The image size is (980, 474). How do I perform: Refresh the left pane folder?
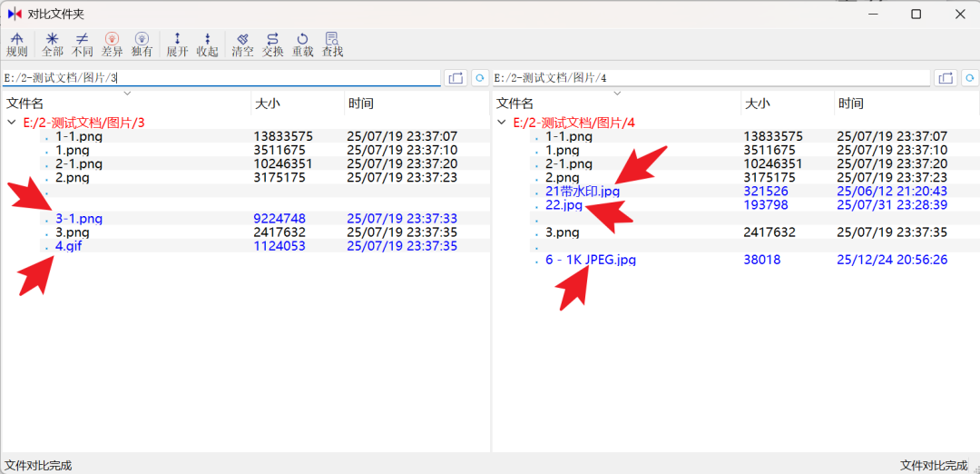(479, 78)
